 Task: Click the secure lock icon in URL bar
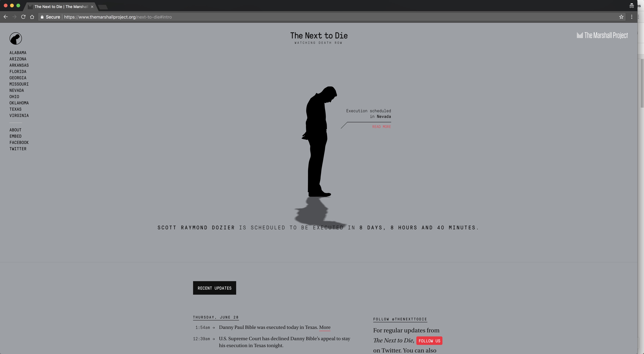coord(42,17)
